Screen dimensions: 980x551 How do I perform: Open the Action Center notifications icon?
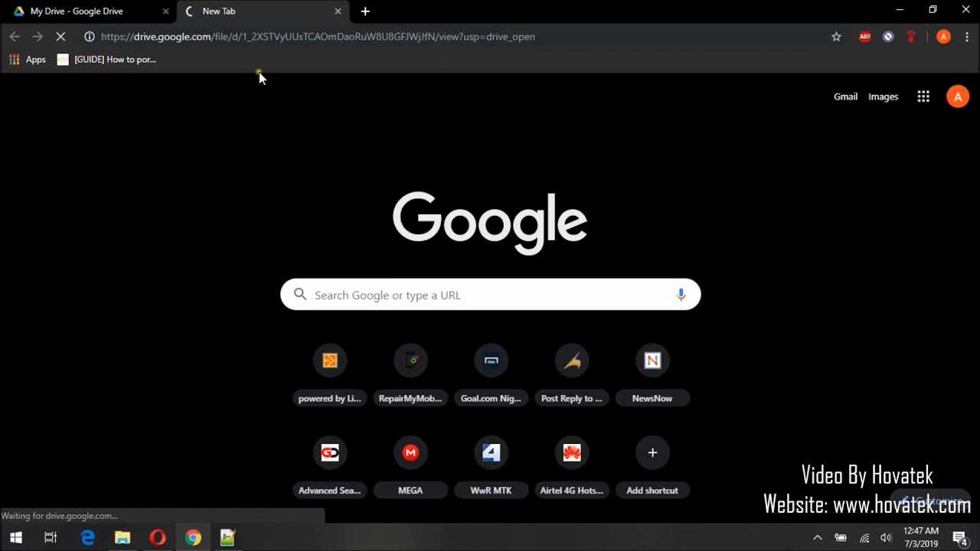[x=961, y=537]
